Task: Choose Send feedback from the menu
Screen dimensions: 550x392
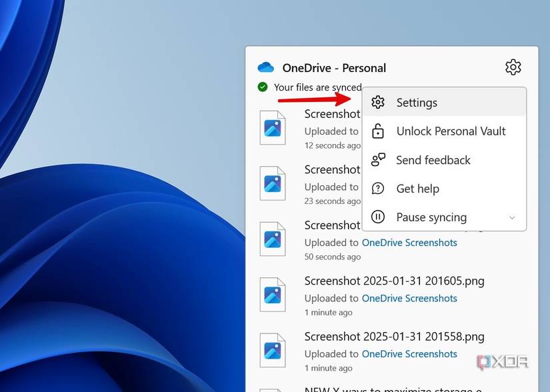Action: 444,160
